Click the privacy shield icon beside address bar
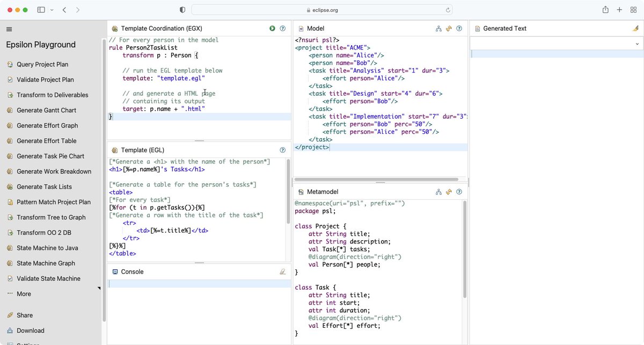644x345 pixels. coord(182,10)
